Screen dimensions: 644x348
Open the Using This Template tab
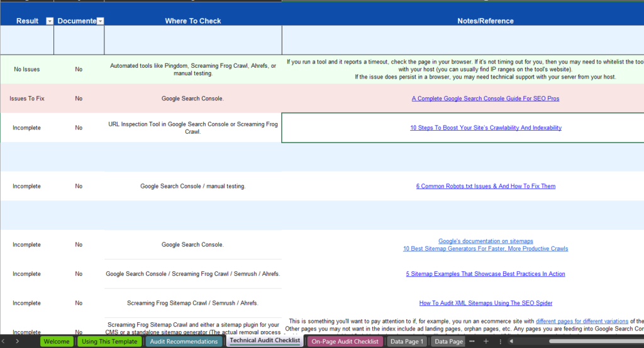109,342
